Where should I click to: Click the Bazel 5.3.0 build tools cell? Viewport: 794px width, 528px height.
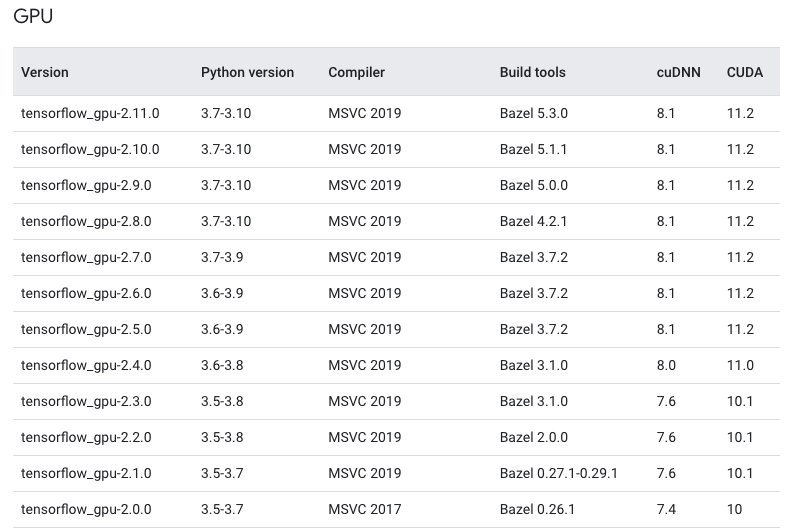(533, 114)
